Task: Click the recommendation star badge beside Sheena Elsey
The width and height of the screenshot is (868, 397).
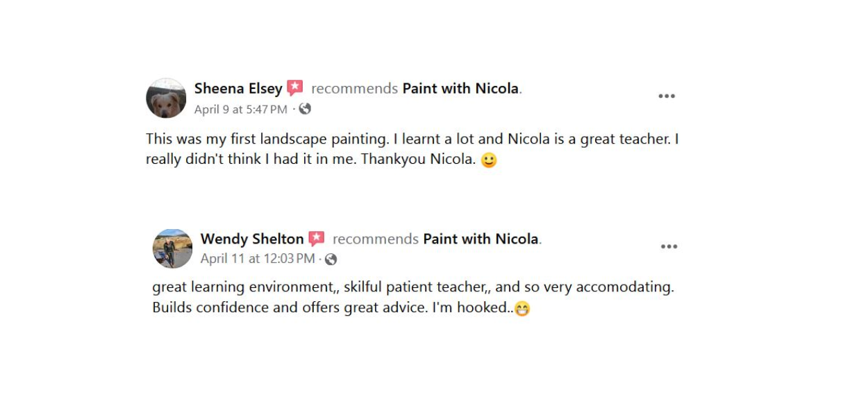Action: 295,88
